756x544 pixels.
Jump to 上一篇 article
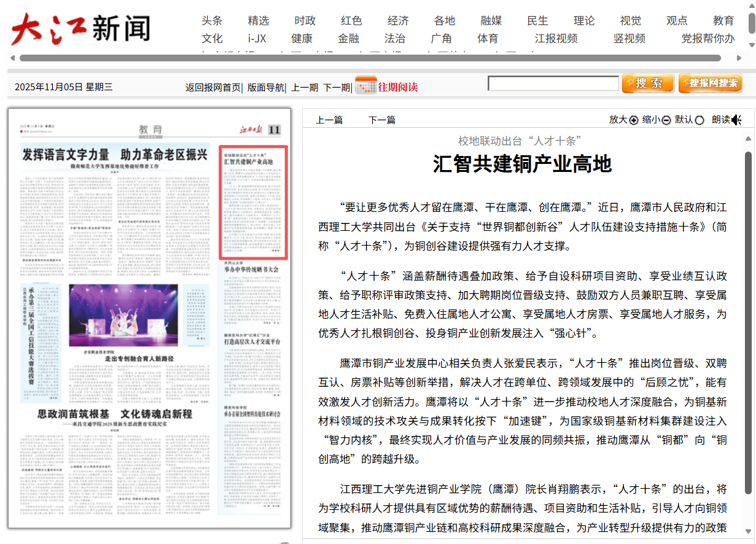[x=329, y=120]
